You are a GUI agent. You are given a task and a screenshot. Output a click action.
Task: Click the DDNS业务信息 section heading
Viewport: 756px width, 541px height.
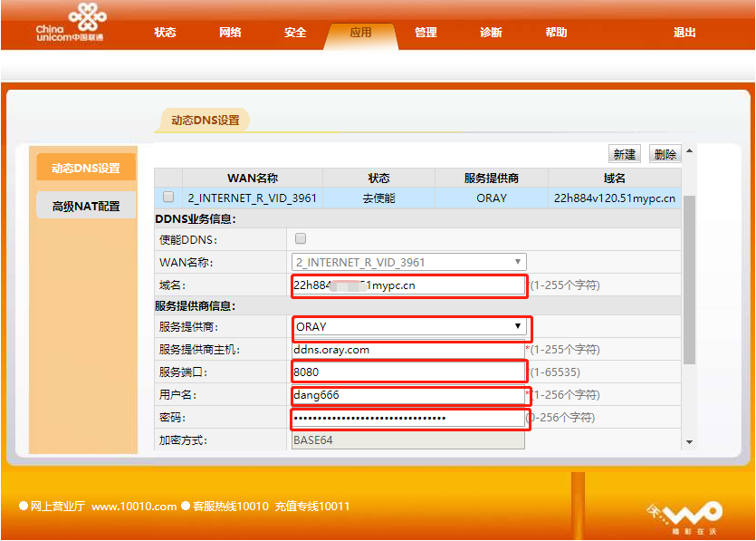[x=196, y=219]
